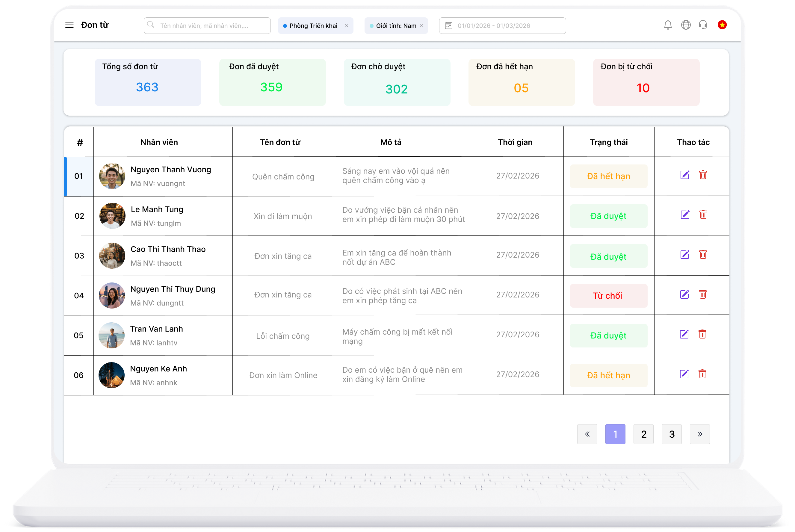Remove the Giới tính: Nam filter

coord(421,25)
